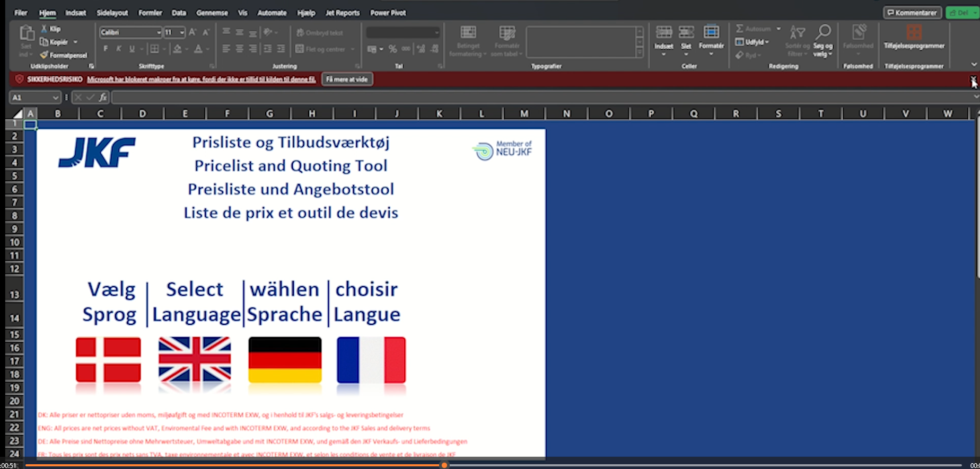This screenshot has width=980, height=469.
Task: Open the Filer menu tab
Action: click(x=21, y=13)
